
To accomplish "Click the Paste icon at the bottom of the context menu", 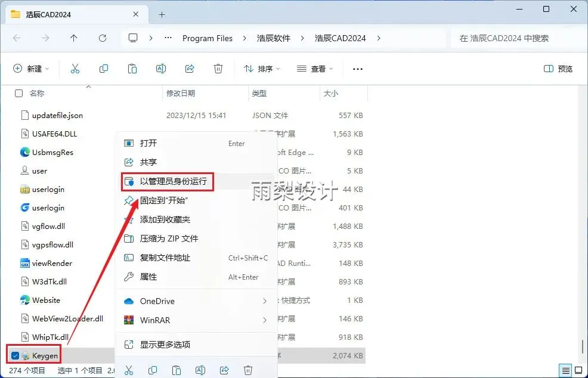I will tap(177, 370).
